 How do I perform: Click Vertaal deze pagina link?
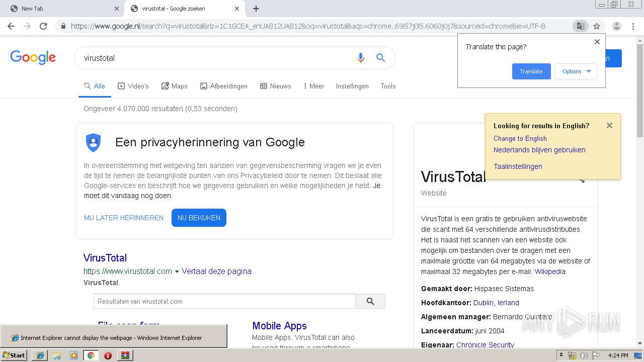(216, 271)
